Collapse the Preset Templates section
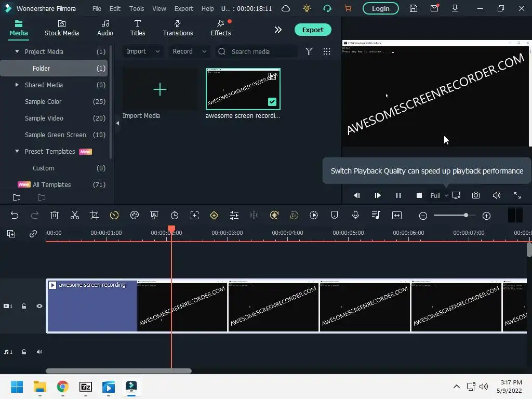 17,151
